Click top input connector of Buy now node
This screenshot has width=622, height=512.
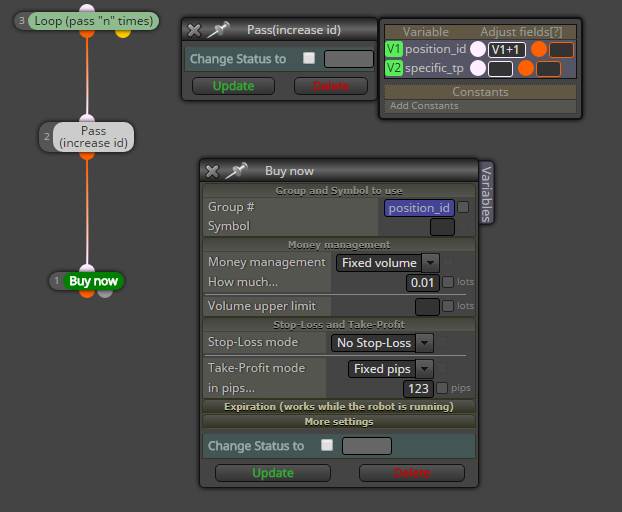pos(87,268)
